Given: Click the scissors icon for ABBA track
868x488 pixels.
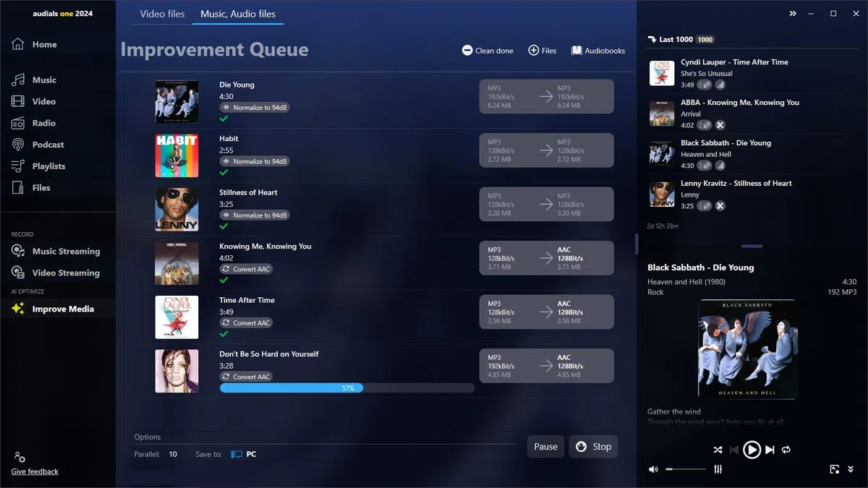Looking at the screenshot, I should (x=720, y=125).
